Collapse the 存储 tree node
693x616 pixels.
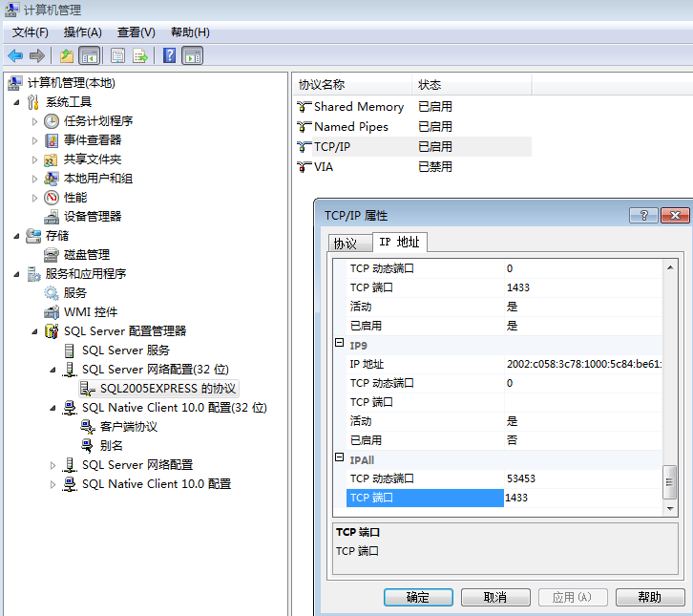click(17, 236)
